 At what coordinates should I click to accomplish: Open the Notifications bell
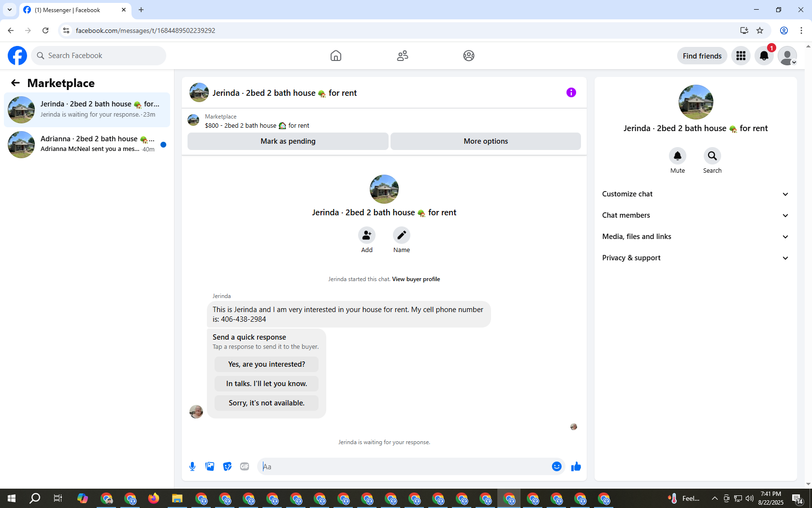click(764, 56)
